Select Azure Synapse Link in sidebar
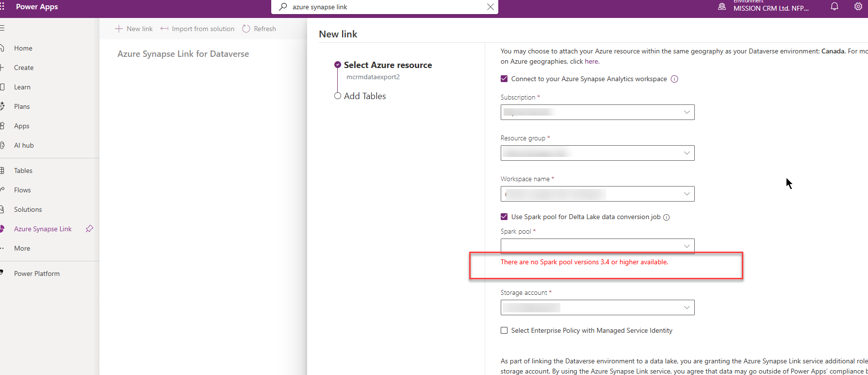Viewport: 868px width, 375px height. point(43,229)
